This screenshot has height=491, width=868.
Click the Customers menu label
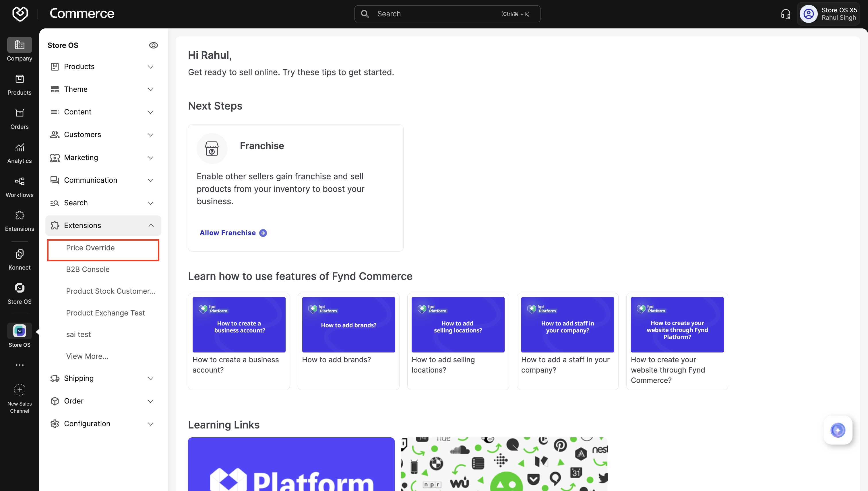coord(82,135)
